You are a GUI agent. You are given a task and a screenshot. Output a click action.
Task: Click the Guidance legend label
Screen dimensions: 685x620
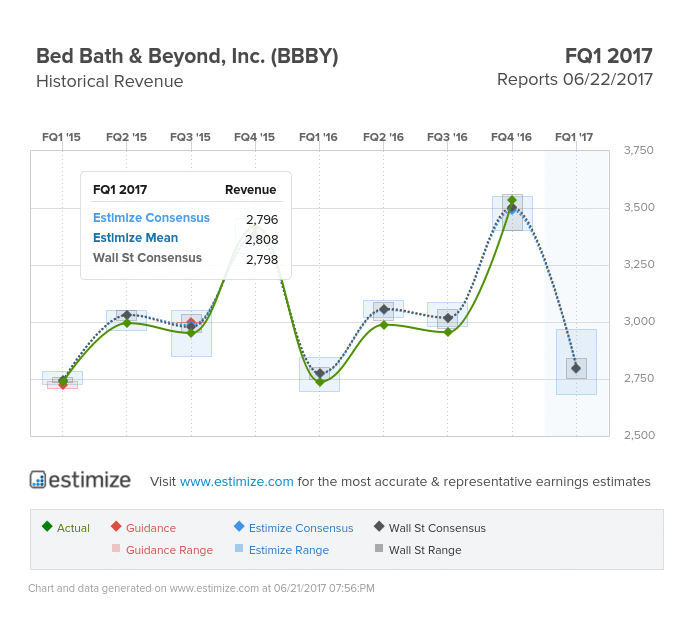point(151,528)
